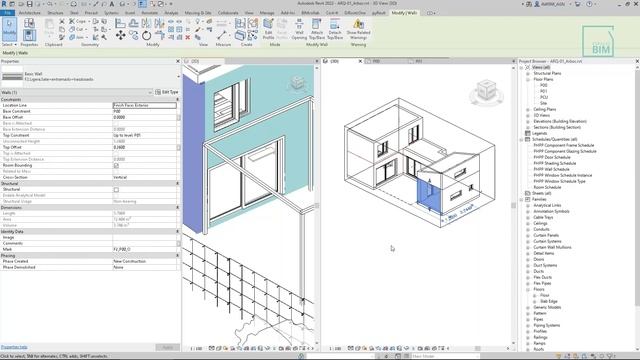Switch to the Manage ribbon tab
Screen dimensions: 640x360
coord(267,13)
